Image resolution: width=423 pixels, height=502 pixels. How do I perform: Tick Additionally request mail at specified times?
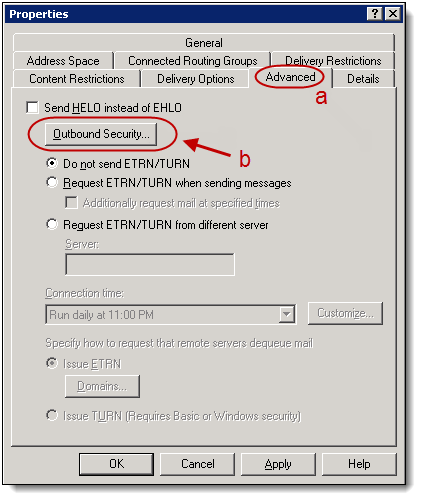coord(71,203)
